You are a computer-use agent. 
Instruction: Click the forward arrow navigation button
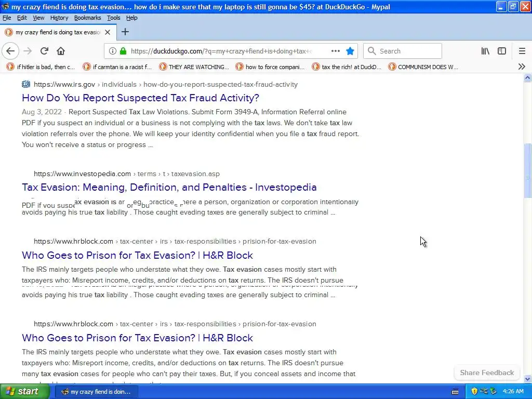[28, 51]
